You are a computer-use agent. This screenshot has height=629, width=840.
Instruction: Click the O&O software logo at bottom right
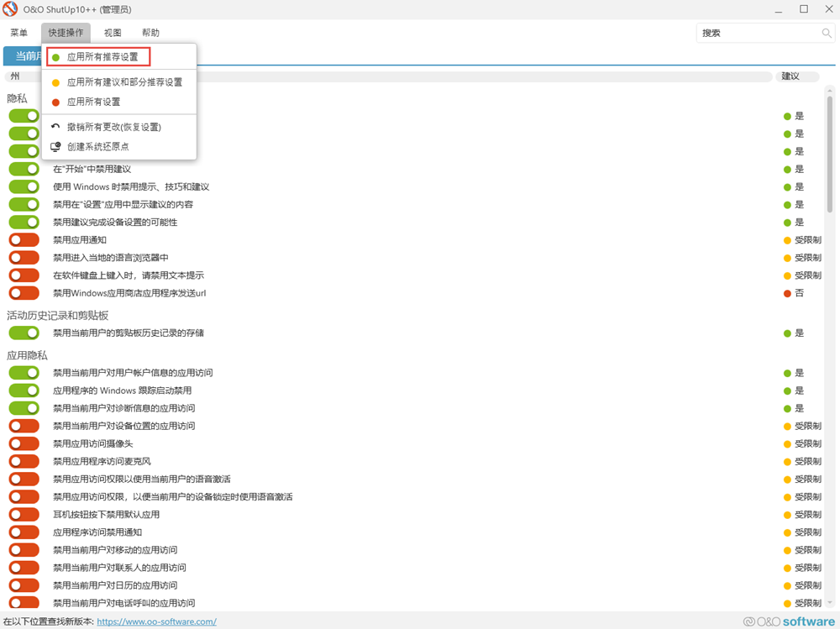pyautogui.click(x=789, y=621)
